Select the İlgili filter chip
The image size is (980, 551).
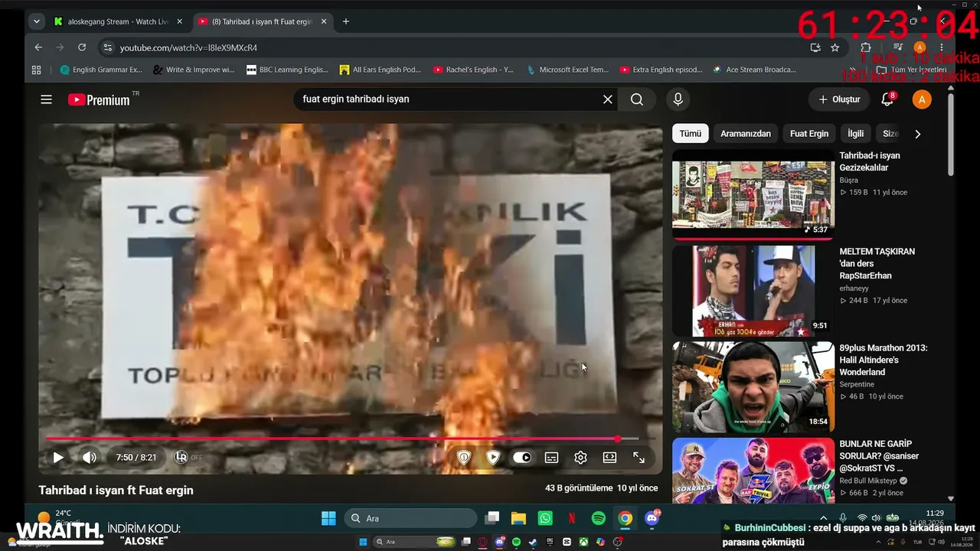pyautogui.click(x=855, y=134)
